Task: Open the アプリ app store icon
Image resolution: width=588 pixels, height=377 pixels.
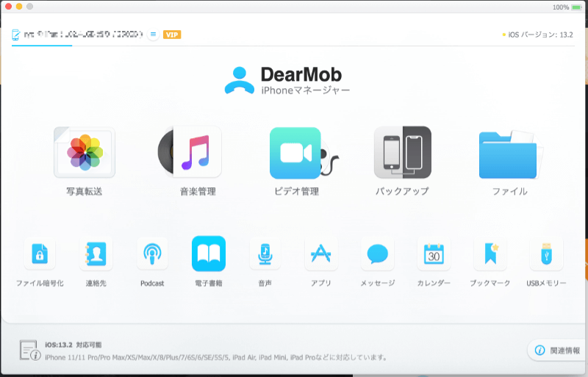Action: (321, 254)
